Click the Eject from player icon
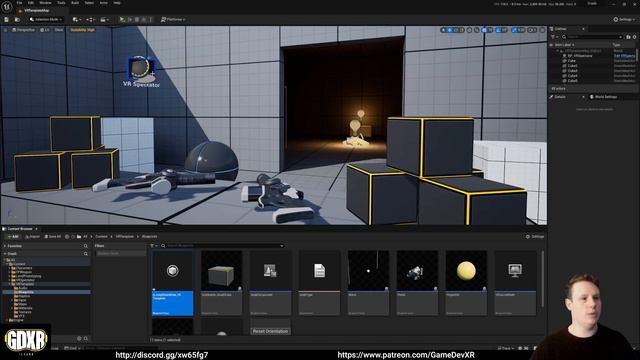The width and height of the screenshot is (640, 360). click(x=144, y=20)
